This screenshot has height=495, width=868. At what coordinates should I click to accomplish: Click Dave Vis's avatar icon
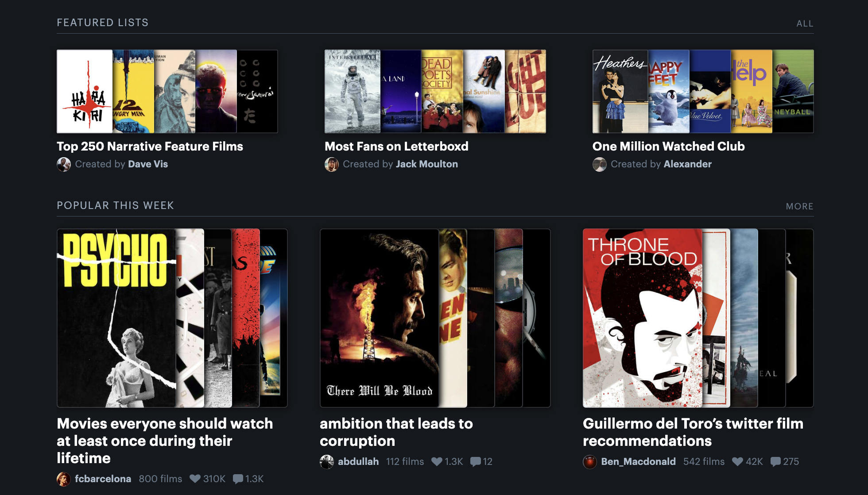64,164
